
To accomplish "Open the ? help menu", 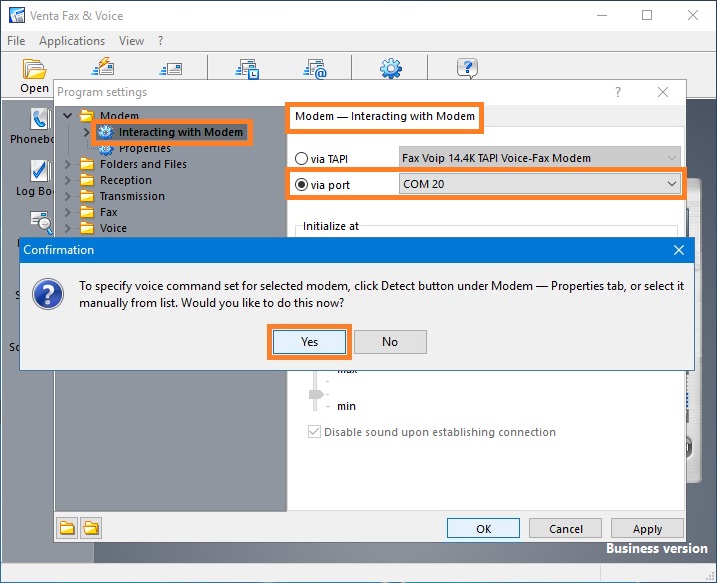I will click(x=160, y=41).
